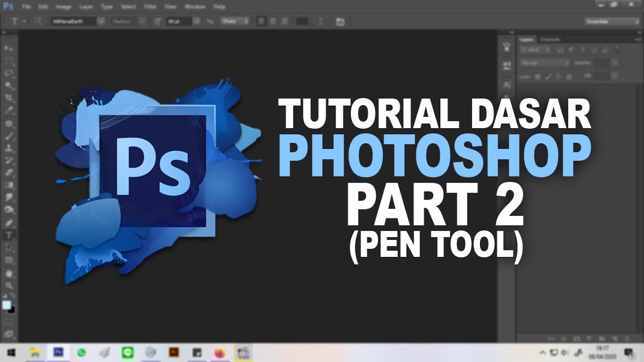Select the Path Selection tool
Image resolution: width=644 pixels, height=362 pixels.
9,248
